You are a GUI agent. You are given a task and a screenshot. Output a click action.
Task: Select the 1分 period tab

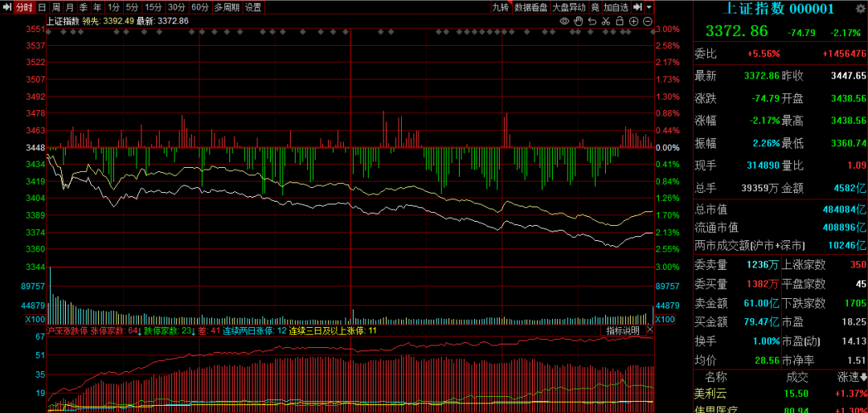[113, 7]
